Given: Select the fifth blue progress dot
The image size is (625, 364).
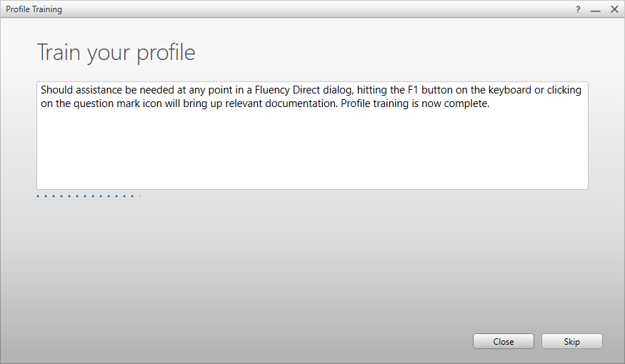Looking at the screenshot, I should click(69, 196).
